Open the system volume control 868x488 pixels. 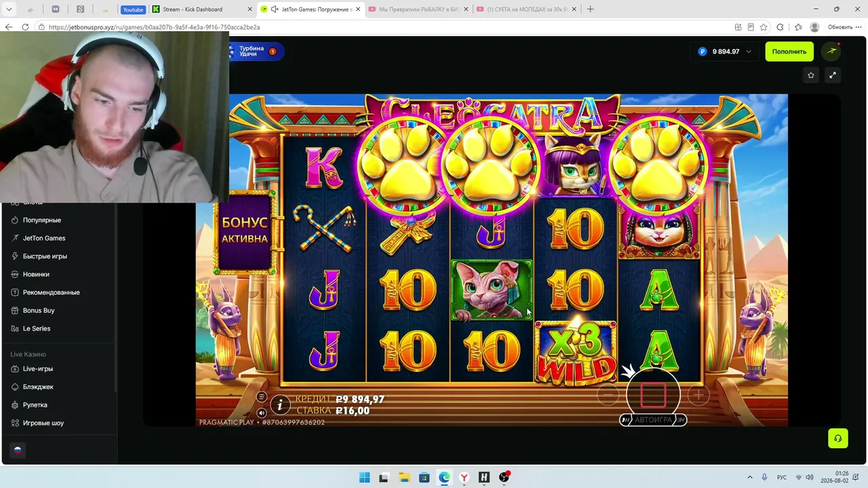(810, 477)
